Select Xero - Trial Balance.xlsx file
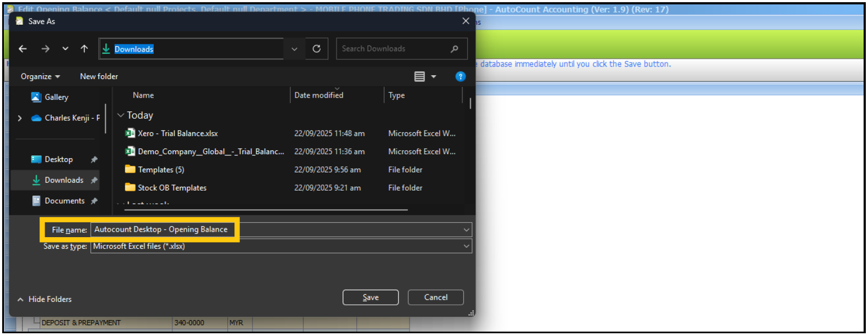The width and height of the screenshot is (868, 336). click(178, 133)
